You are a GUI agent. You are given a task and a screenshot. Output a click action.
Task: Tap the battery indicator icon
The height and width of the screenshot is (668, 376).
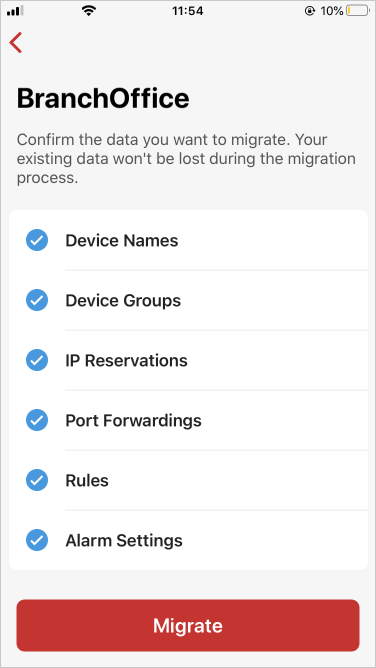coord(358,11)
